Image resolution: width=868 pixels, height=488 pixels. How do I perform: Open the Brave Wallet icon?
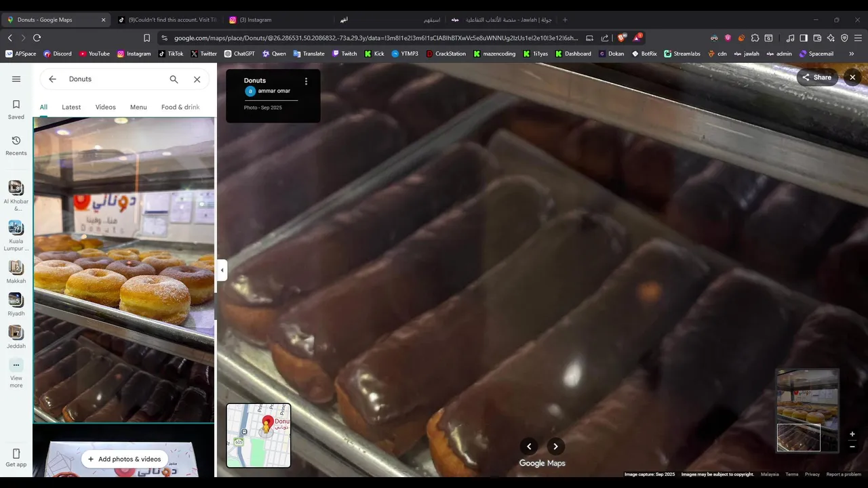[817, 38]
